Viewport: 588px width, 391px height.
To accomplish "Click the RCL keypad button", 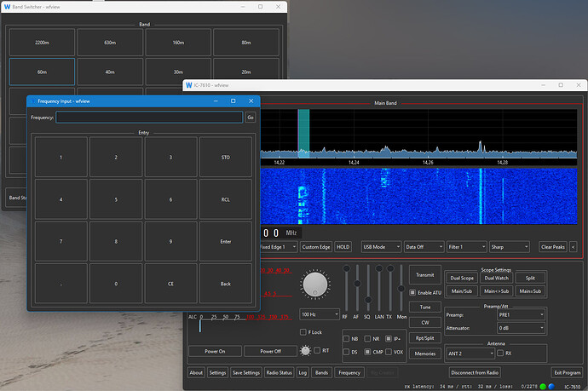I will pyautogui.click(x=225, y=199).
